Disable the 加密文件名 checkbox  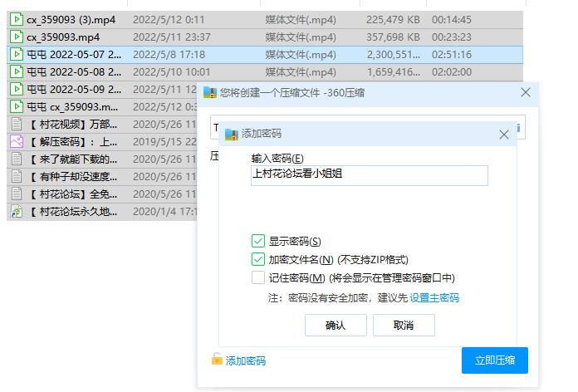tap(258, 259)
